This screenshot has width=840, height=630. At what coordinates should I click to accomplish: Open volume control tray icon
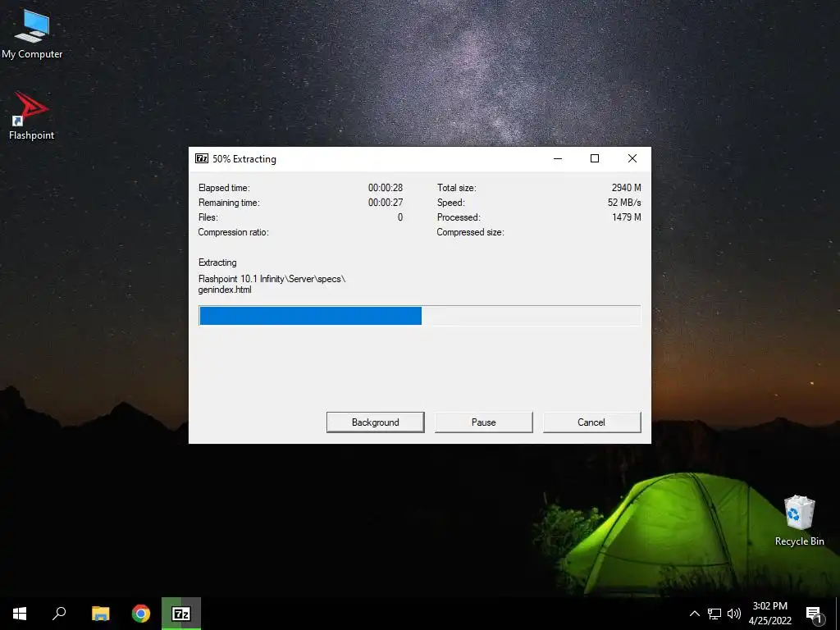(x=734, y=614)
